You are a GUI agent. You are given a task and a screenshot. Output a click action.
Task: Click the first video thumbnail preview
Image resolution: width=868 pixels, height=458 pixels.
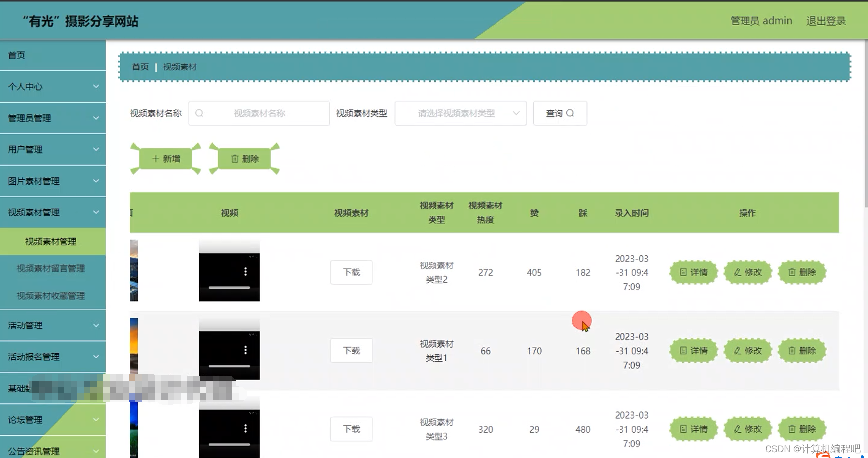pos(132,270)
